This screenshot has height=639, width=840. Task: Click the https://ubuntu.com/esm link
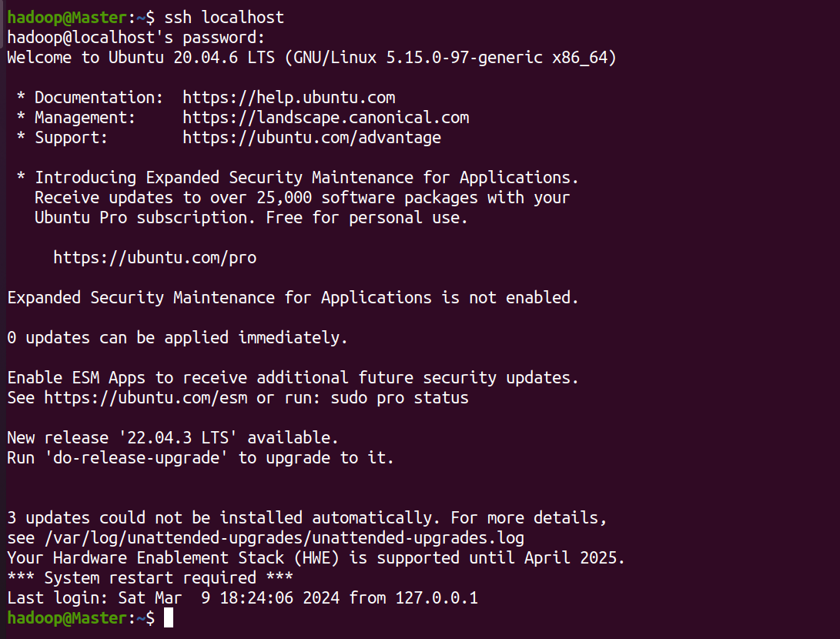[x=146, y=398]
